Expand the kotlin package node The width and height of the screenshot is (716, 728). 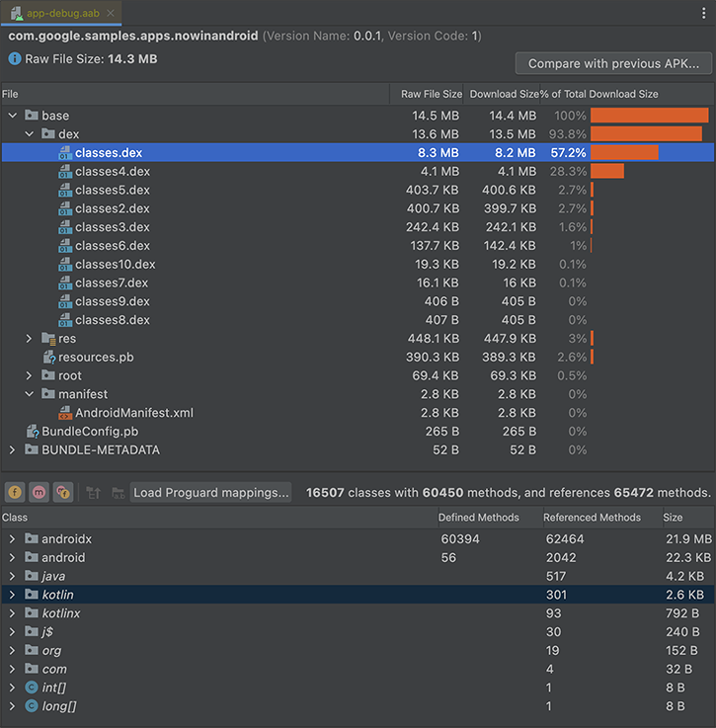(12, 595)
